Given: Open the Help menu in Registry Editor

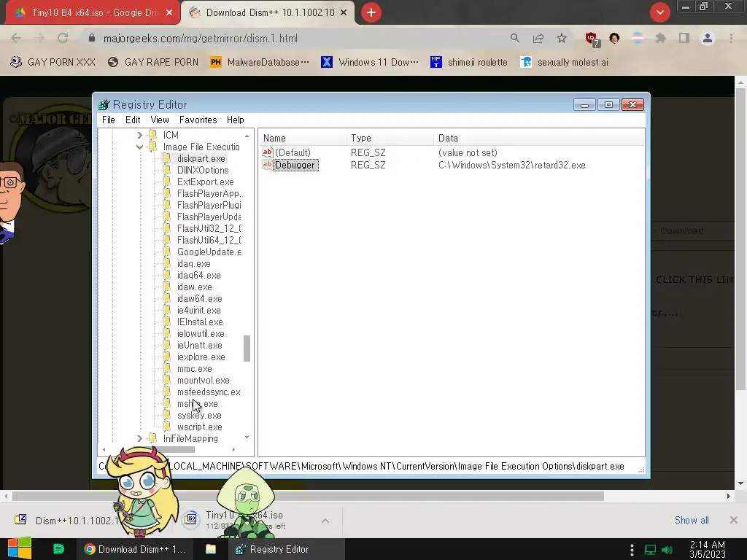Looking at the screenshot, I should coord(236,120).
